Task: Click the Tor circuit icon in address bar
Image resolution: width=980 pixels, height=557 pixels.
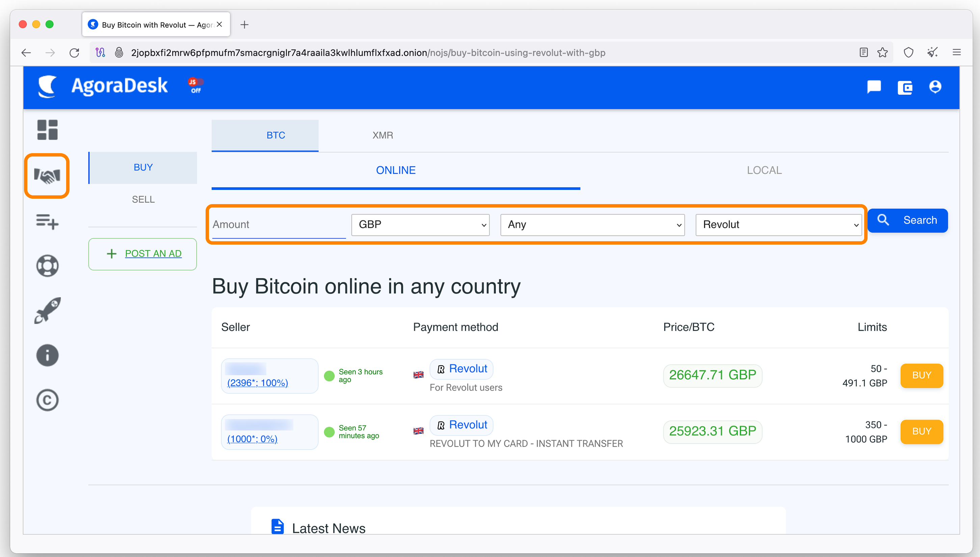Action: 100,52
